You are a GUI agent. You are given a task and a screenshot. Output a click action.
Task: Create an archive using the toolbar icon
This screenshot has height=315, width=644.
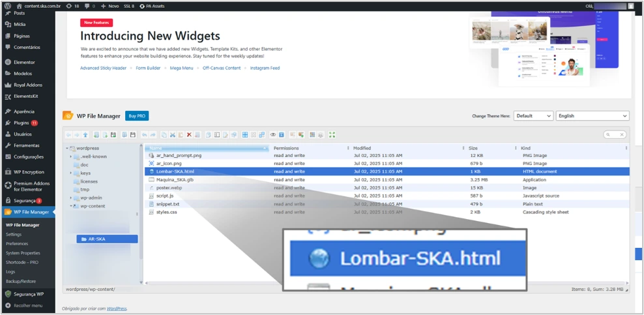(x=301, y=135)
